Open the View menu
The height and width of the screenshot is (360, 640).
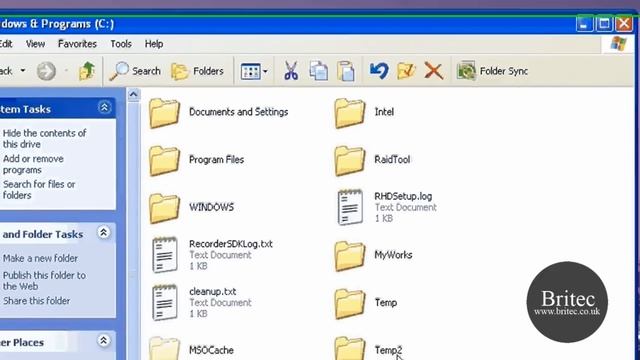[36, 44]
